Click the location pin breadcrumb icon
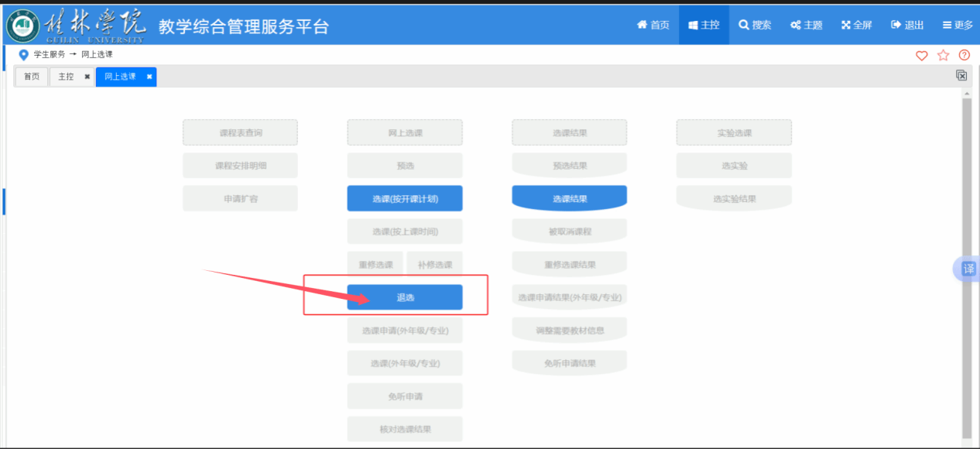 (x=23, y=55)
